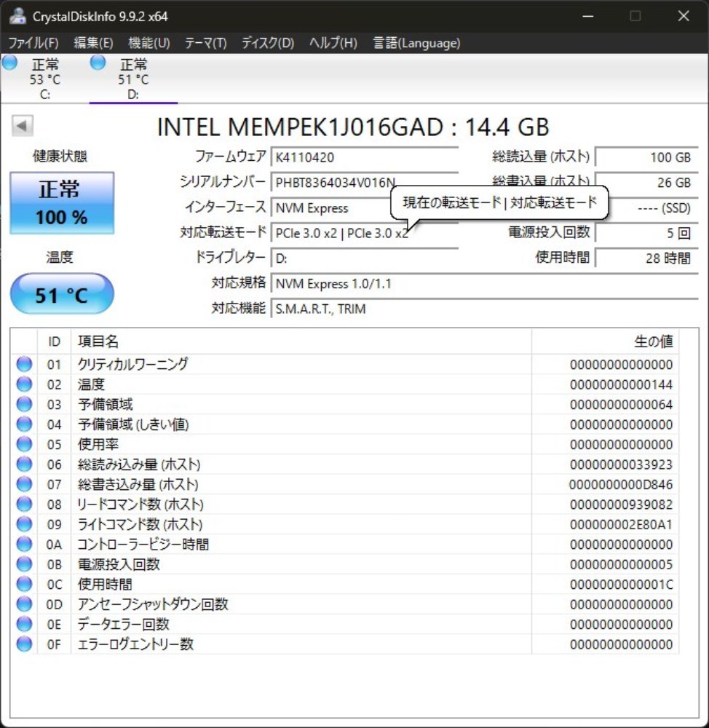The height and width of the screenshot is (728, 709).
Task: Click the features field S.M.A.R.T., TRIM
Action: tap(485, 308)
